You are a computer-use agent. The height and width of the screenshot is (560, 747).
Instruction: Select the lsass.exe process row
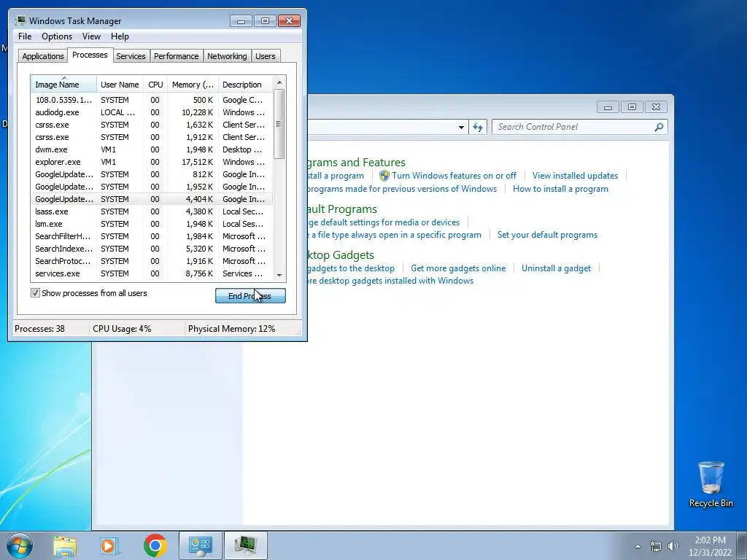(152, 211)
